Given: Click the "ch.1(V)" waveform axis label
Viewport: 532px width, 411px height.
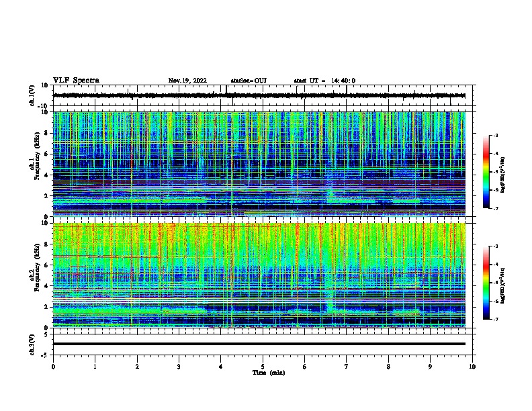Looking at the screenshot, I should [32, 95].
